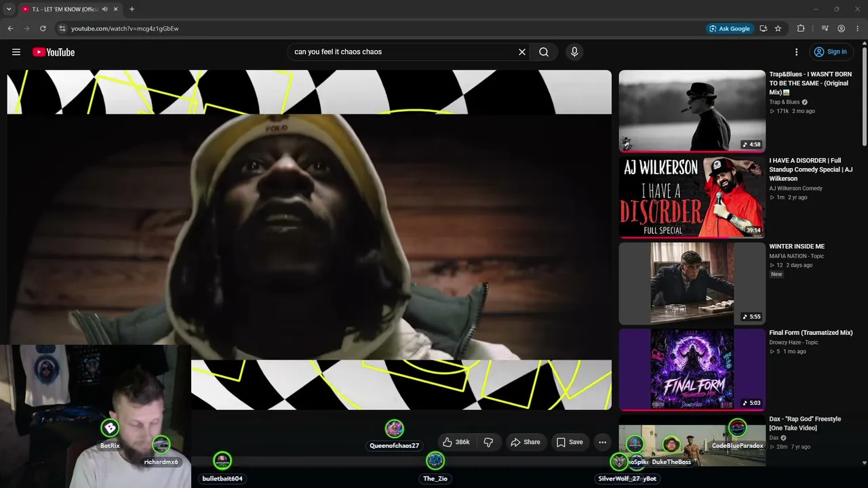This screenshot has width=868, height=488.
Task: Open the browser Extensions puzzle icon
Action: click(801, 28)
